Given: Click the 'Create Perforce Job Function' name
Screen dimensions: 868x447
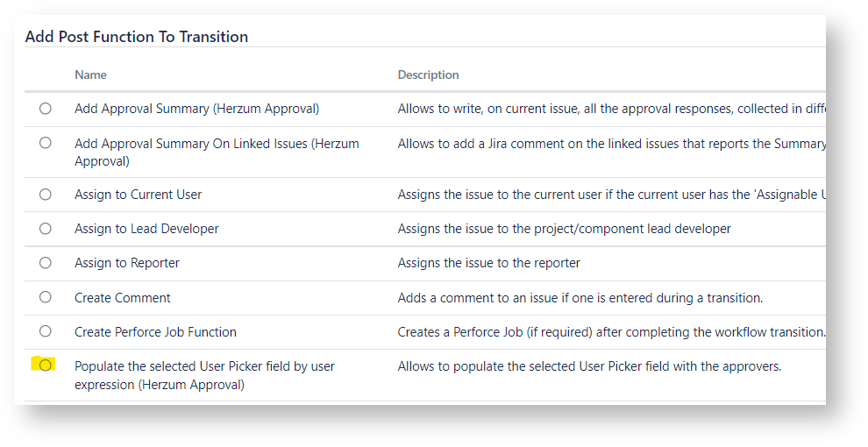Looking at the screenshot, I should click(x=155, y=332).
